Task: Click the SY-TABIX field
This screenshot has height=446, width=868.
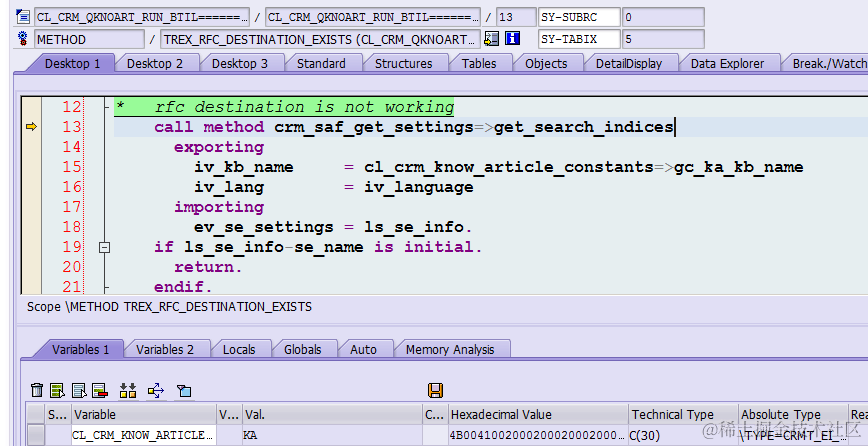Action: [579, 39]
